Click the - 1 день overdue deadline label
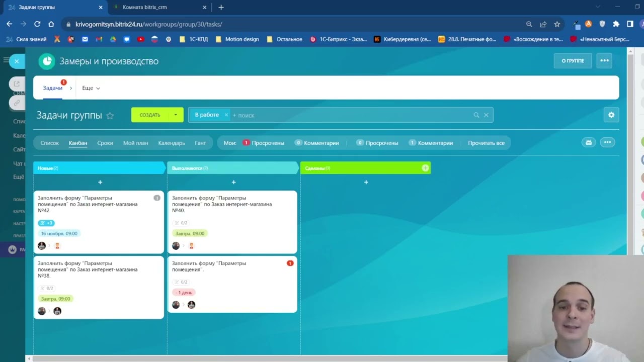Image resolution: width=644 pixels, height=362 pixels. coord(184,292)
